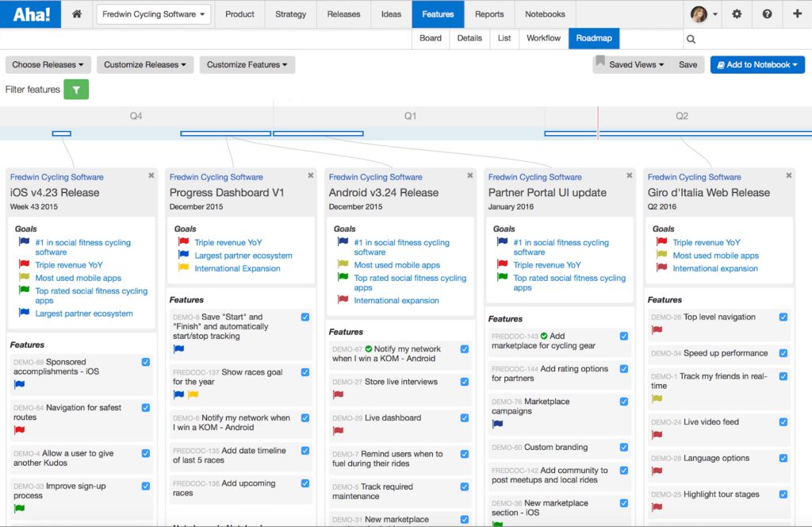Click the help question mark icon
This screenshot has height=527, width=812.
pyautogui.click(x=767, y=13)
